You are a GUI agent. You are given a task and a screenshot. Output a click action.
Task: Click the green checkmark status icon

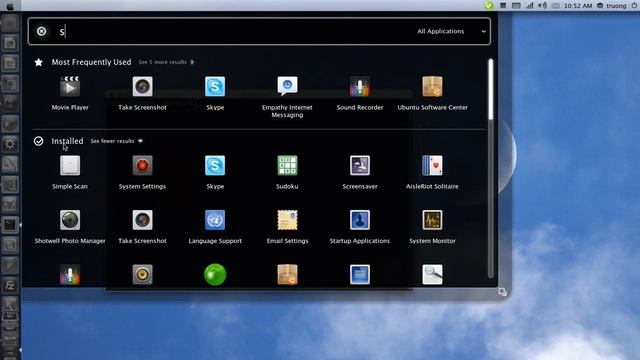(488, 5)
